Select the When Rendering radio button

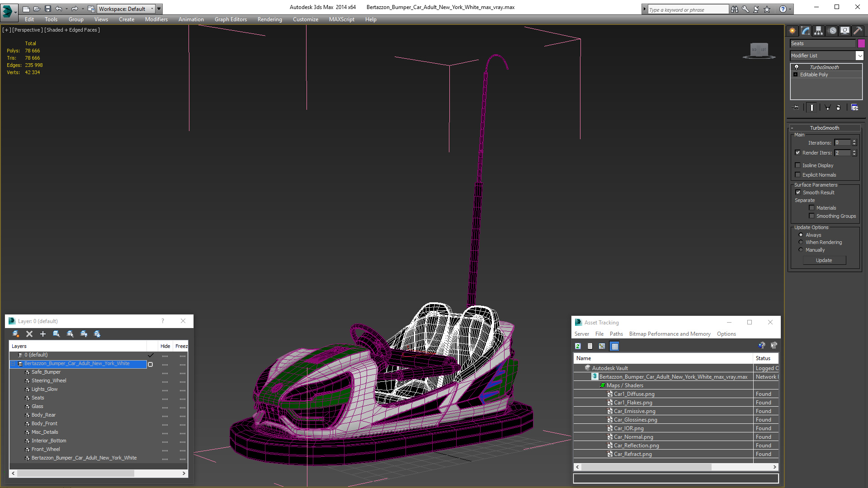pyautogui.click(x=801, y=242)
